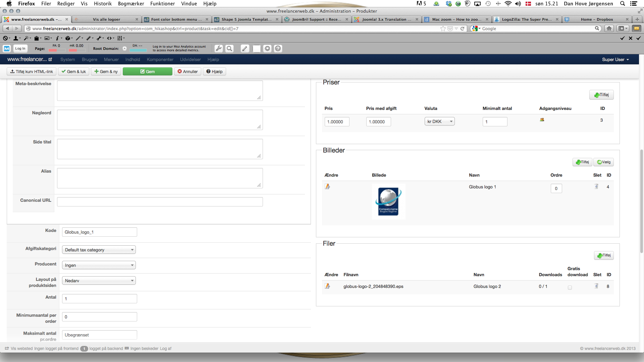This screenshot has height=362, width=644.
Task: Toggle Gratis download checkbox for Globus logo 2
Action: point(570,288)
